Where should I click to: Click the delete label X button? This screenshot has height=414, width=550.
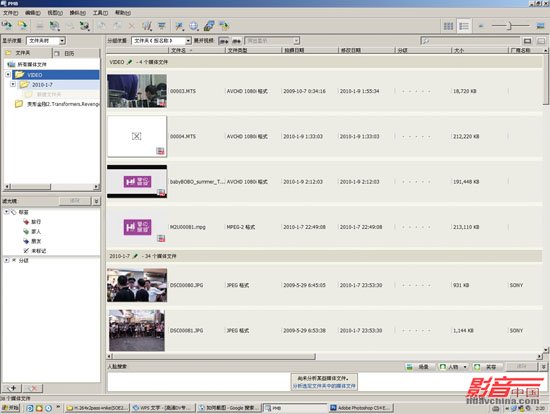point(33,388)
